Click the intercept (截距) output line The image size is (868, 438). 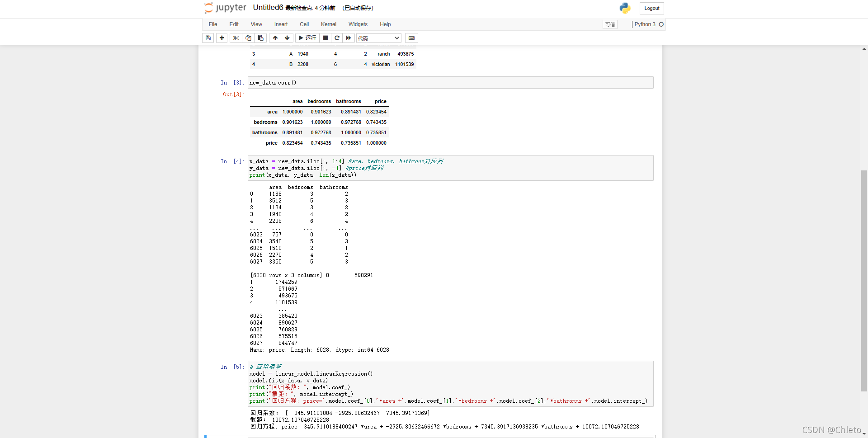(x=290, y=420)
